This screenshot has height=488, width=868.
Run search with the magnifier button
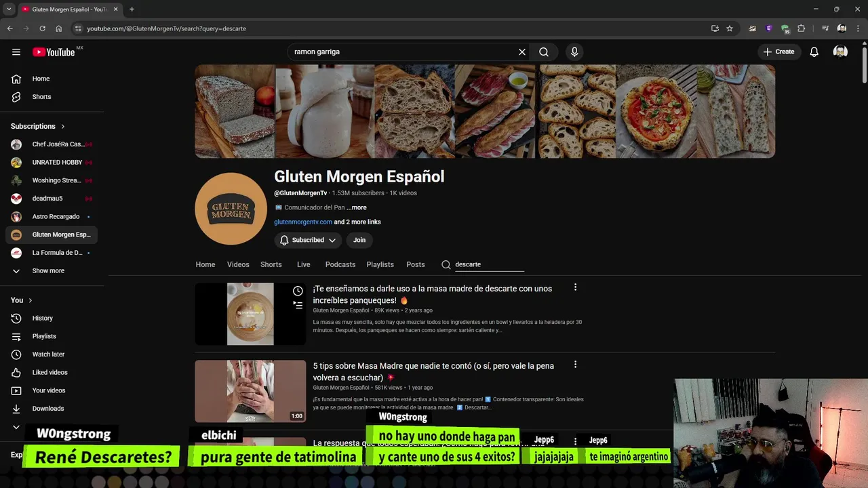pyautogui.click(x=544, y=52)
